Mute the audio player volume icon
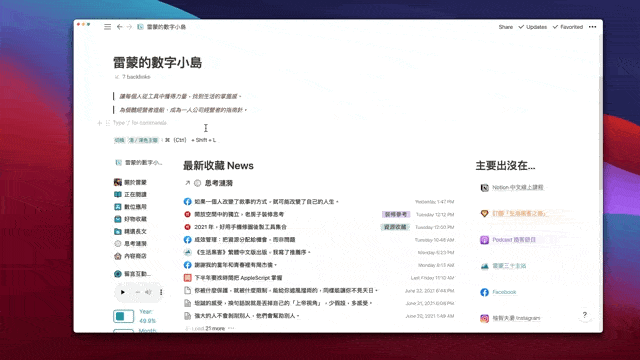The width and height of the screenshot is (640, 360). [148, 292]
